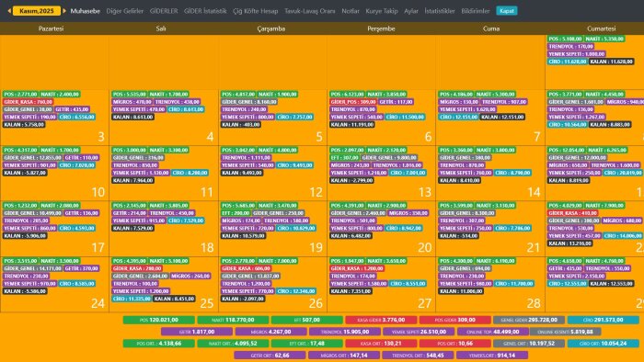Click the GİDER_KASA tag on day 3
The width and height of the screenshot is (644, 362).
coord(29,102)
